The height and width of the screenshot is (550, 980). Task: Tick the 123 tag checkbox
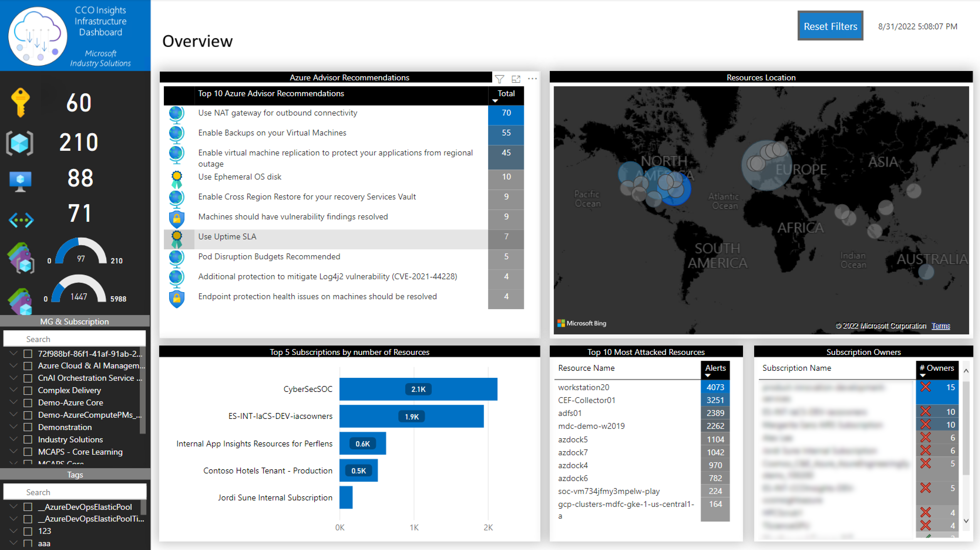pos(28,531)
